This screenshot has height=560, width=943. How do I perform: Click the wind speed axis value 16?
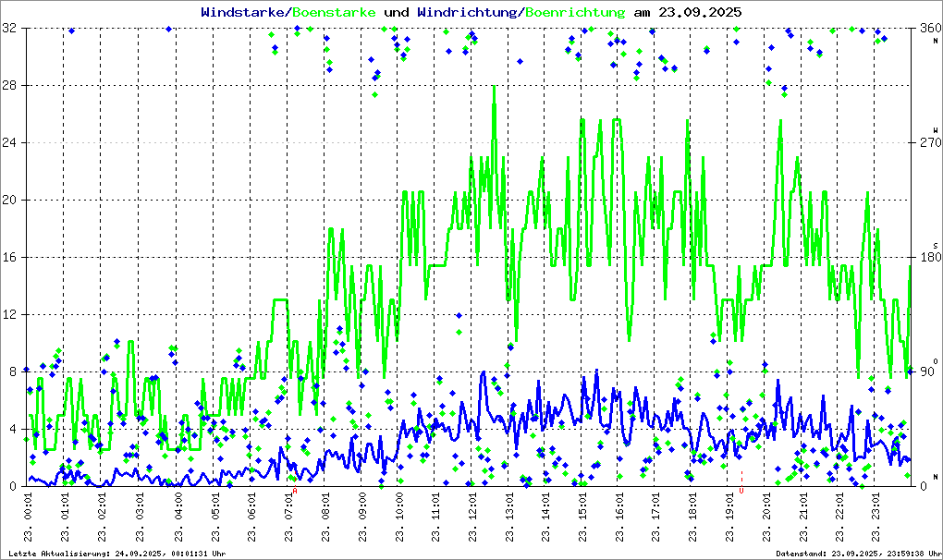click(9, 257)
